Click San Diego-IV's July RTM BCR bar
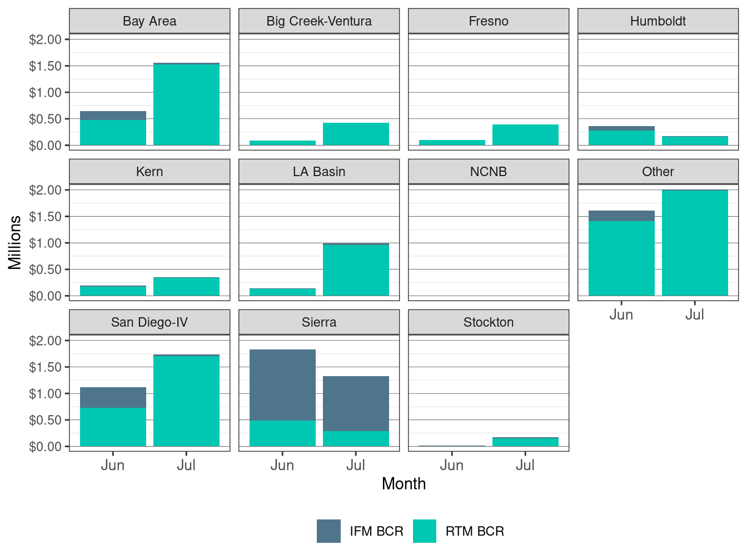747x560 pixels. [186, 401]
